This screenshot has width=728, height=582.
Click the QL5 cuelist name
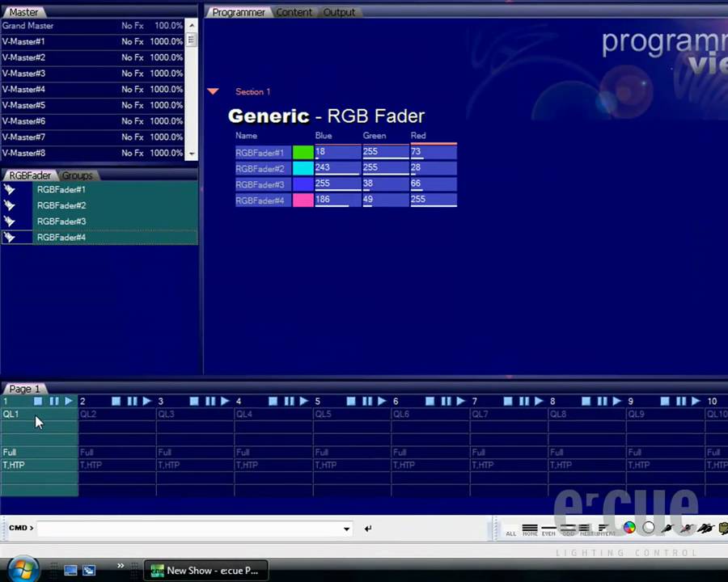tap(323, 414)
